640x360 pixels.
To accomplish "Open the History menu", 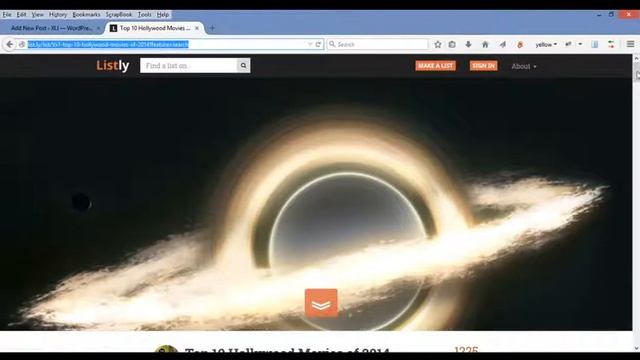I will (58, 14).
